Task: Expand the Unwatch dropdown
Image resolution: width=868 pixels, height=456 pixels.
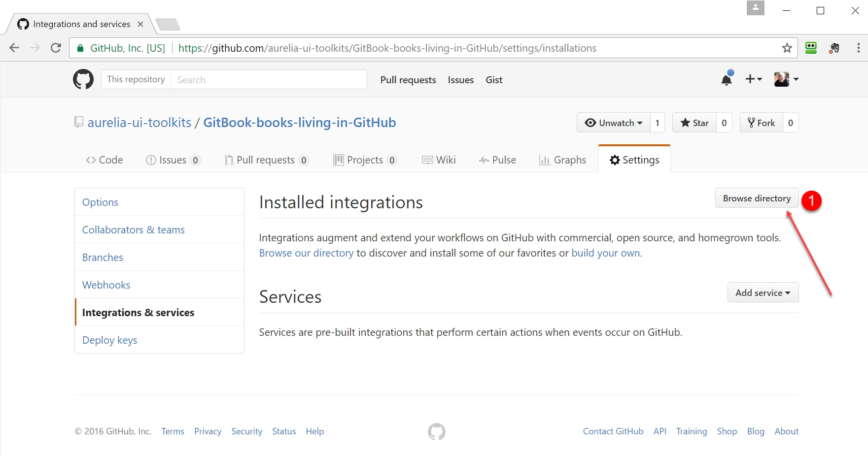Action: 614,123
